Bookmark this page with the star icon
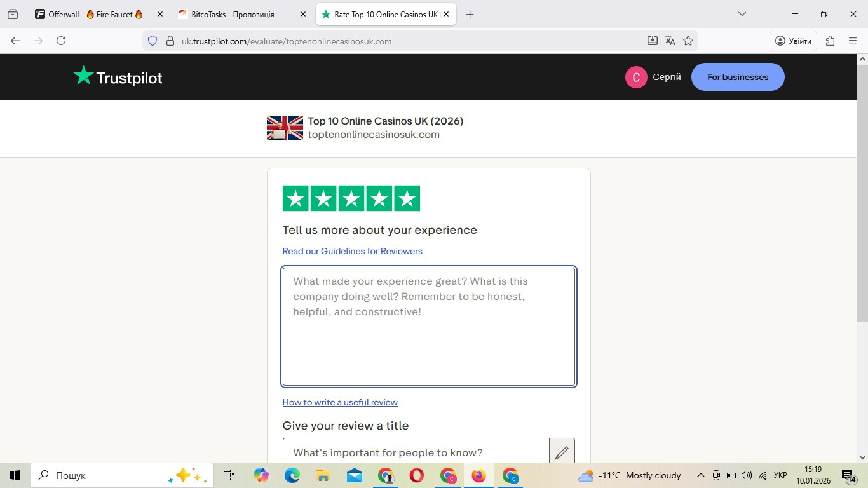The width and height of the screenshot is (868, 488). [688, 41]
